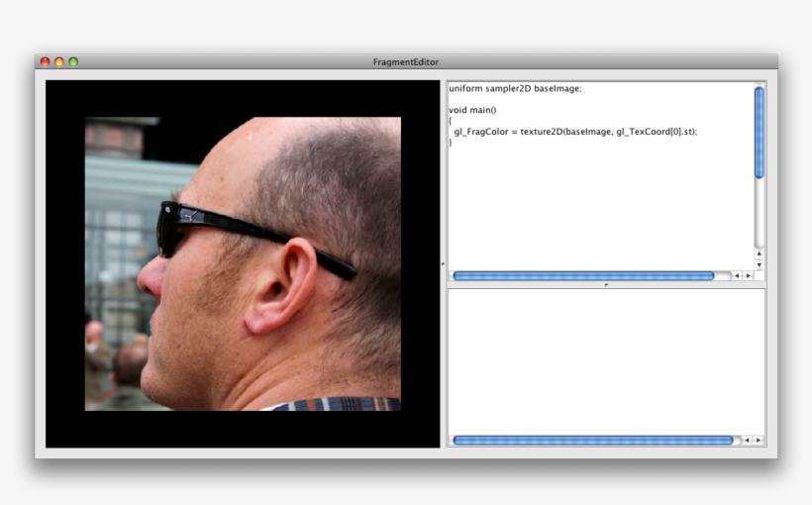Click the divider handle between code and output panes
The width and height of the screenshot is (812, 505).
click(x=606, y=285)
